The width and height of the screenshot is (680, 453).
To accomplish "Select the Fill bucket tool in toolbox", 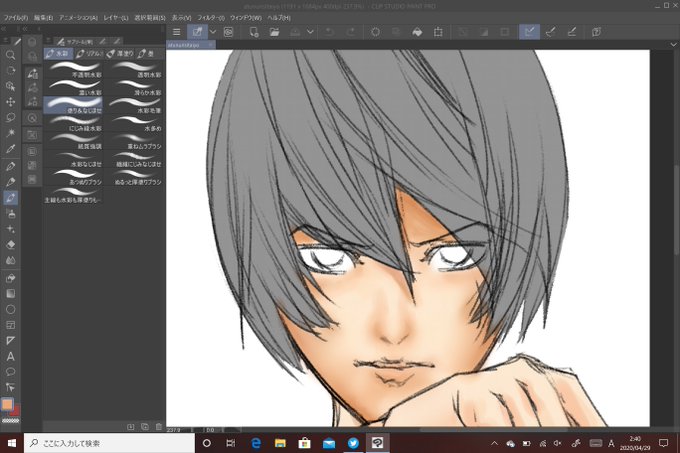I will coord(10,278).
